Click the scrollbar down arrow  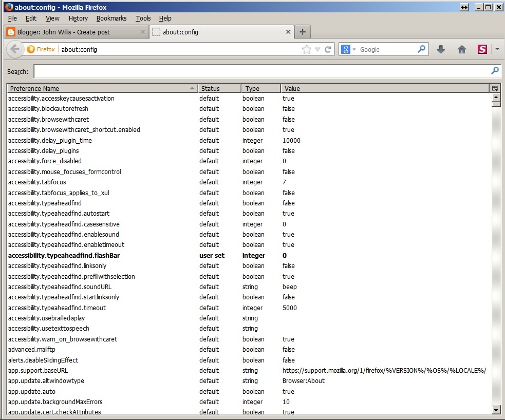[x=496, y=410]
